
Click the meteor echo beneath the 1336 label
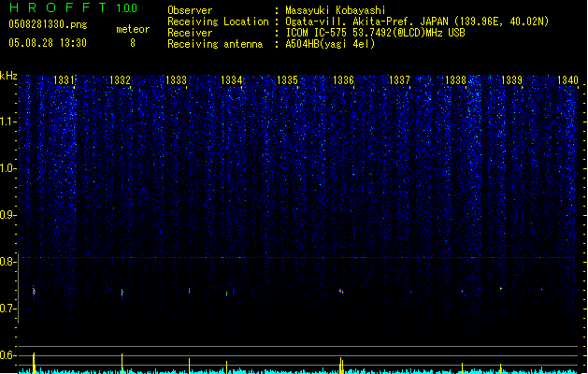[x=341, y=291]
